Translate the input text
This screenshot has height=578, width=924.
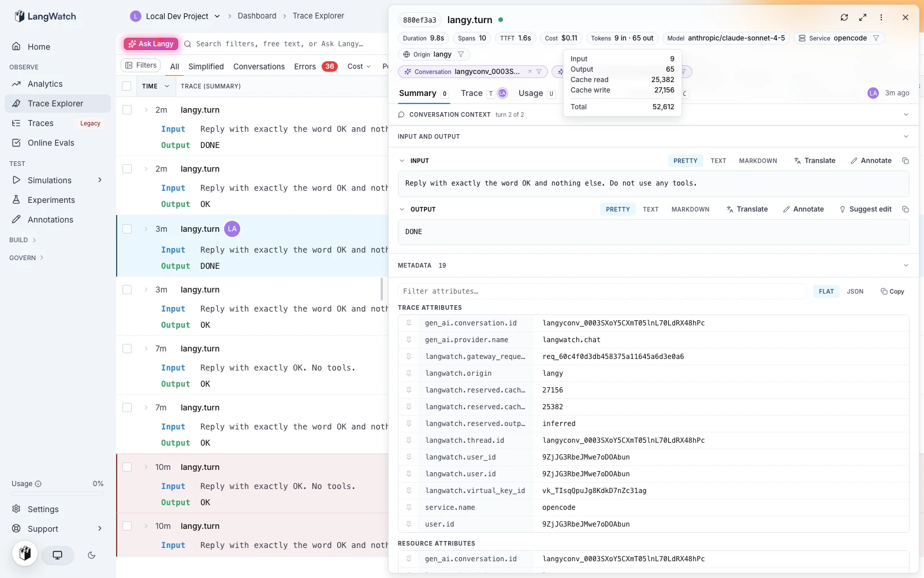click(814, 161)
